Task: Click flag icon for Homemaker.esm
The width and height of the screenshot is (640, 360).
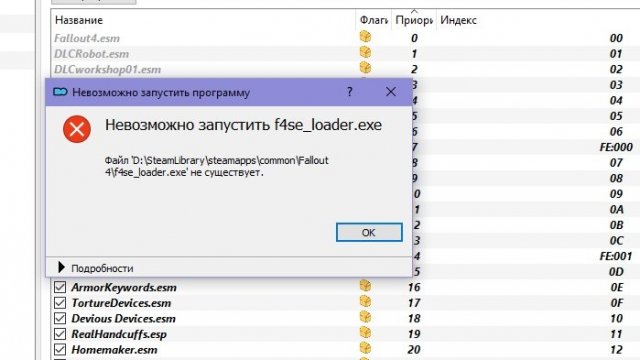Action: pos(365,348)
